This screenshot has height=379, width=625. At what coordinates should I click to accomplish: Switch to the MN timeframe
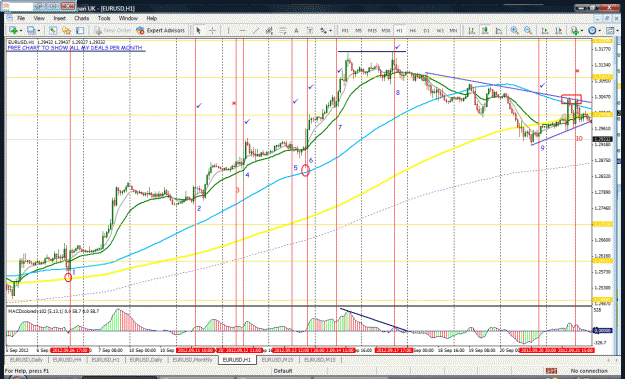click(x=453, y=30)
